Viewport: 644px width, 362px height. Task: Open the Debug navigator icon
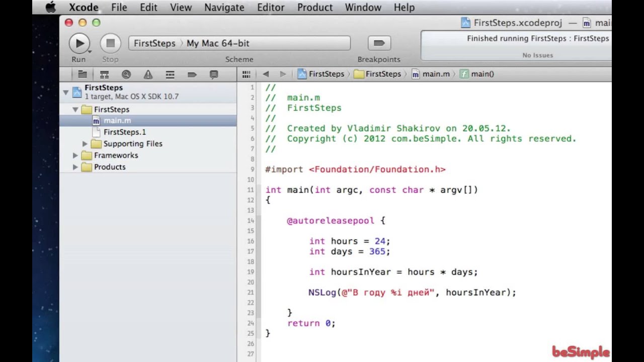(170, 74)
